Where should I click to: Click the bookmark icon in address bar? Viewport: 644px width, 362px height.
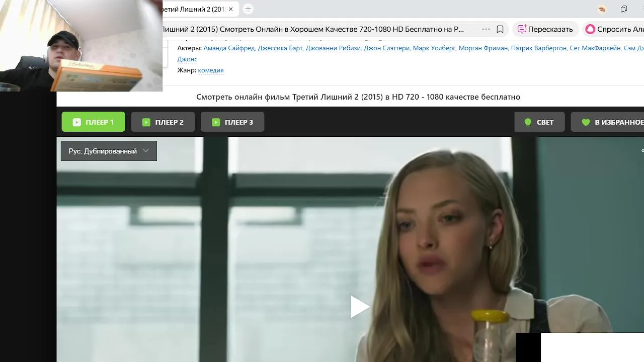click(x=500, y=29)
